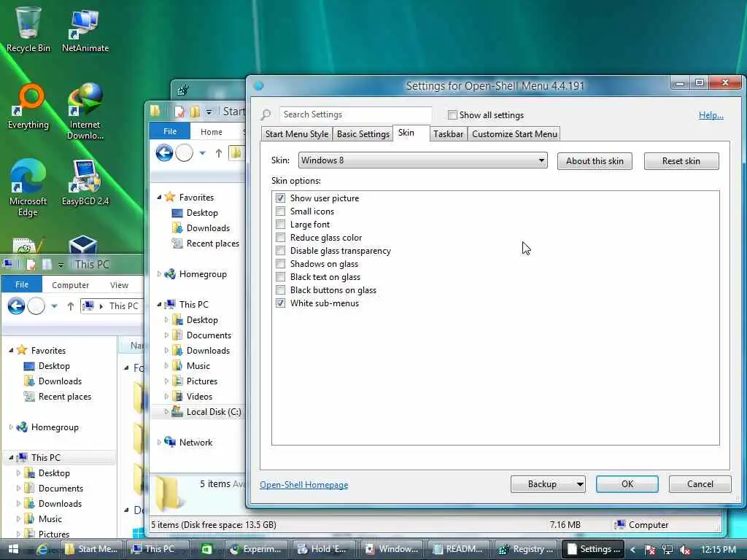This screenshot has height=560, width=747.
Task: Open the Home ribbon tab in the Start Menu explorer window
Action: pyautogui.click(x=211, y=132)
